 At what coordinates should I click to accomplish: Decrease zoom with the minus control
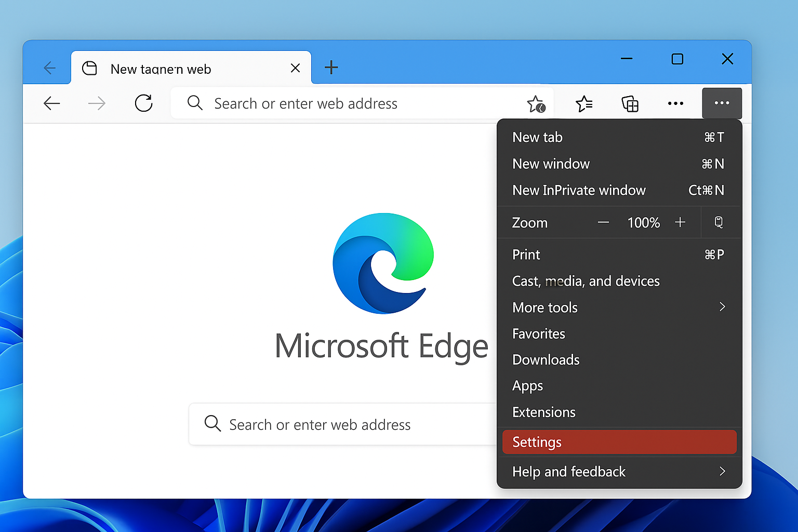[603, 222]
